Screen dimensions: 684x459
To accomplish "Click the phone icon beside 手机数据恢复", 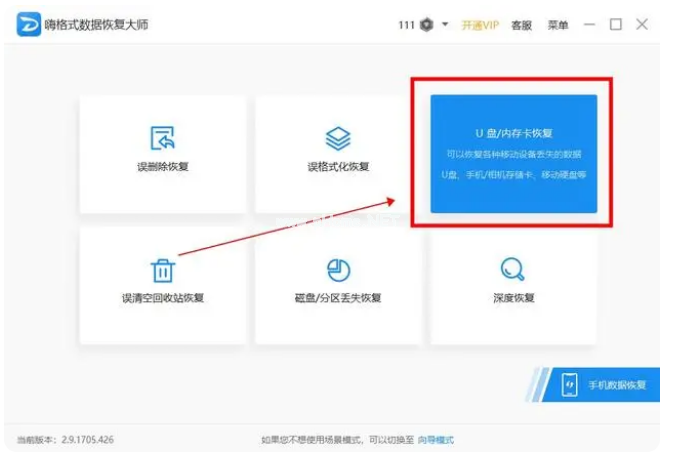I will click(569, 385).
